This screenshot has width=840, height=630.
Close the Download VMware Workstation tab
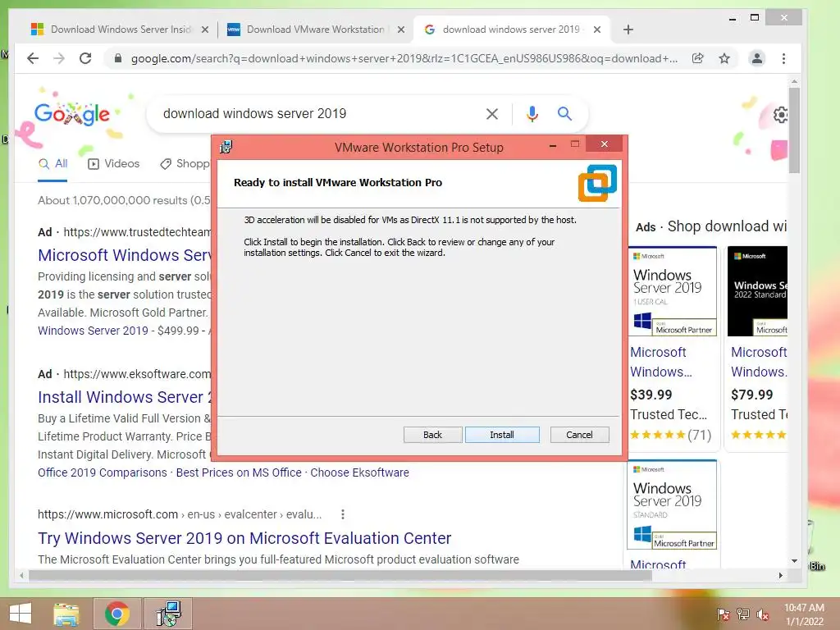400,30
